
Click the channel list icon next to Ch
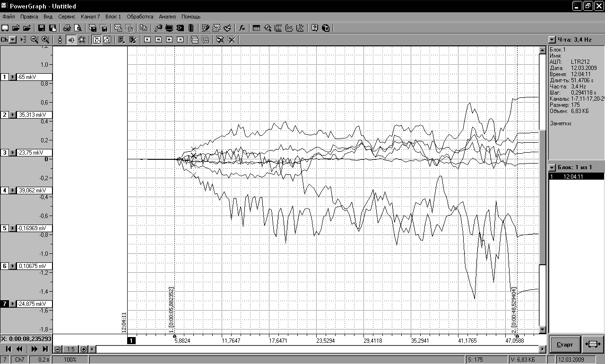coord(24,40)
